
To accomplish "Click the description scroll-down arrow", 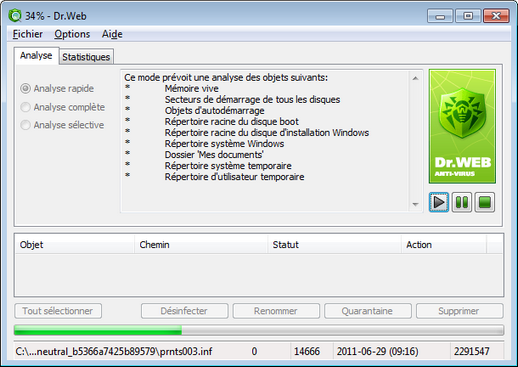I will (x=415, y=204).
